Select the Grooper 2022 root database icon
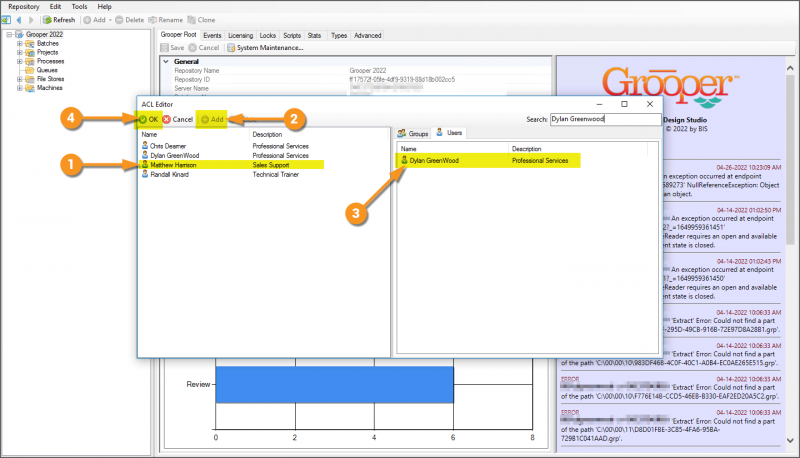This screenshot has height=458, width=800. coord(19,35)
